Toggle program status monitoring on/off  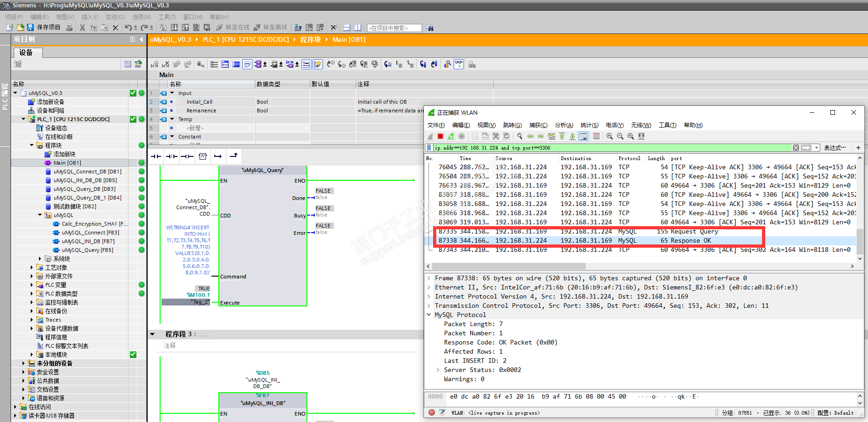(459, 64)
